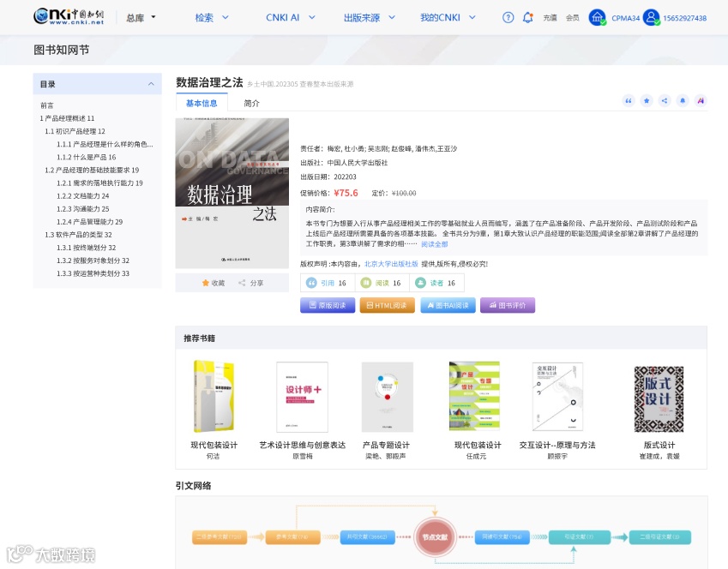Click the 参考文献 (74) node
The width and height of the screenshot is (728, 569).
pyautogui.click(x=292, y=537)
